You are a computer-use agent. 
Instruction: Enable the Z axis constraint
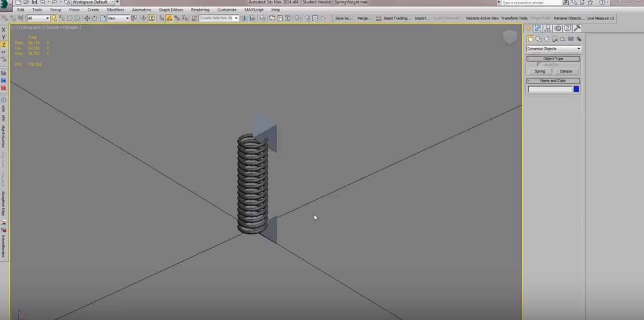[x=4, y=45]
